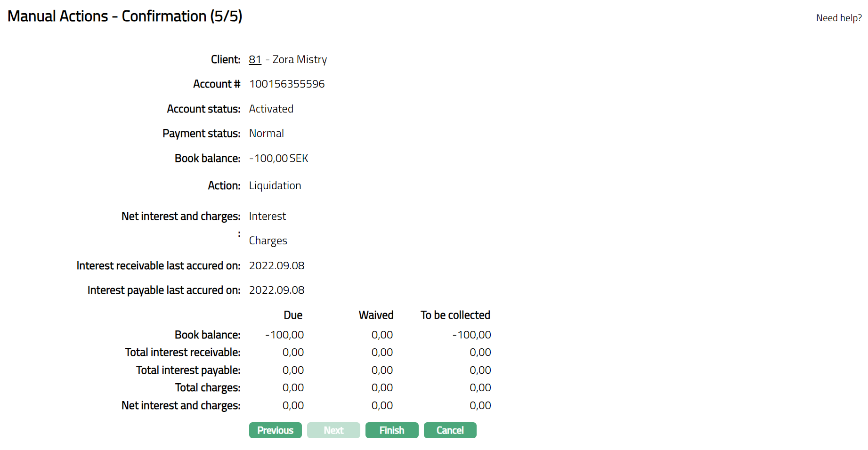Click the Due column header
The image size is (868, 450).
[x=293, y=315]
